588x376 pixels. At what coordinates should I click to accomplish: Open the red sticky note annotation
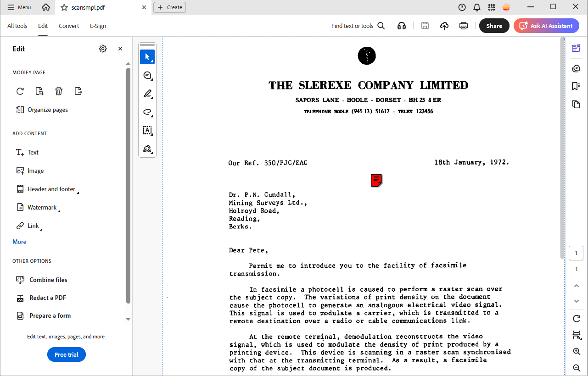click(376, 181)
